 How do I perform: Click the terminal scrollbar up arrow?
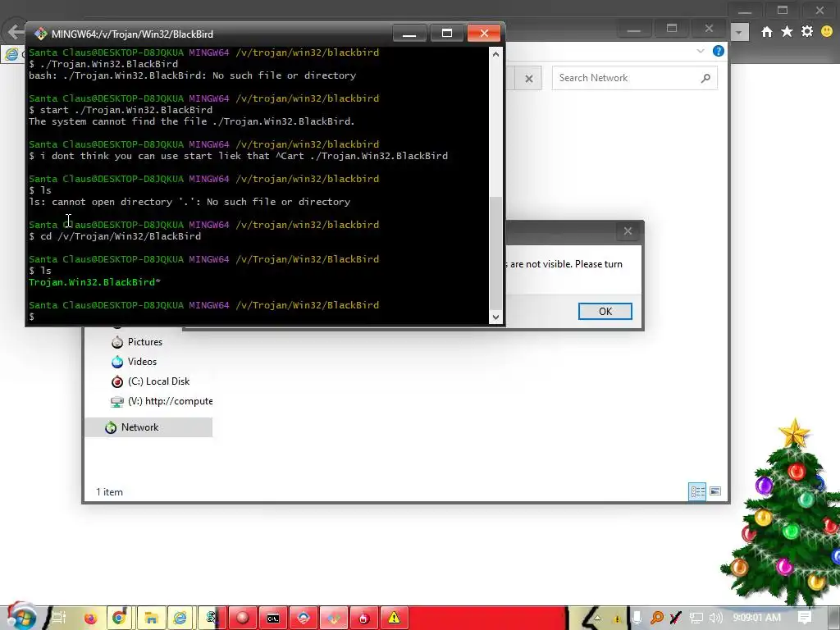(x=495, y=53)
